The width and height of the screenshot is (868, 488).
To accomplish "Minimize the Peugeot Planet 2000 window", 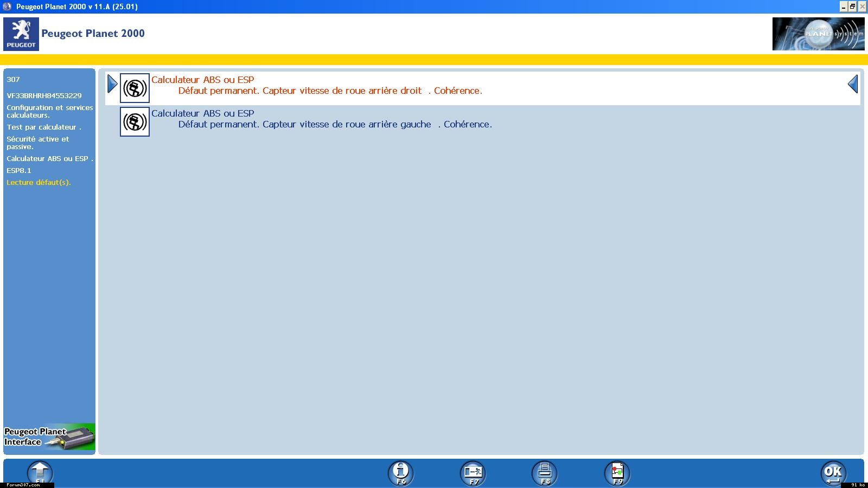I will pos(844,7).
